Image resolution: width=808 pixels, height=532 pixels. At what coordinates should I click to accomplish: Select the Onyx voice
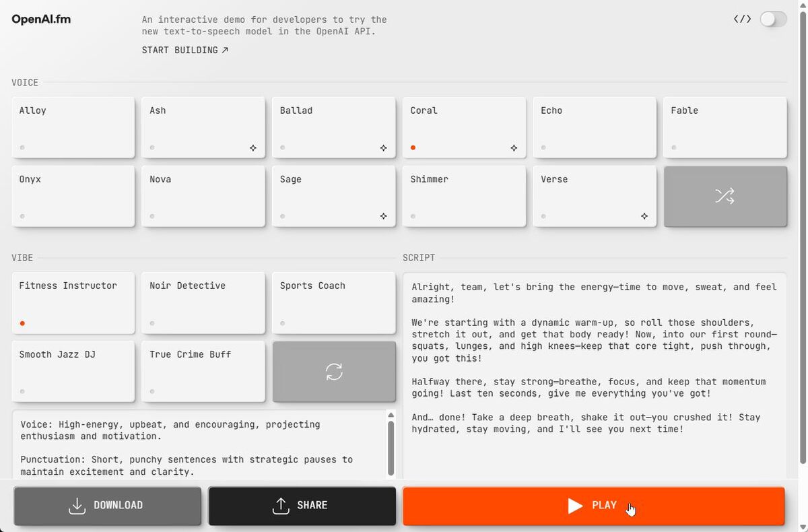pos(73,196)
